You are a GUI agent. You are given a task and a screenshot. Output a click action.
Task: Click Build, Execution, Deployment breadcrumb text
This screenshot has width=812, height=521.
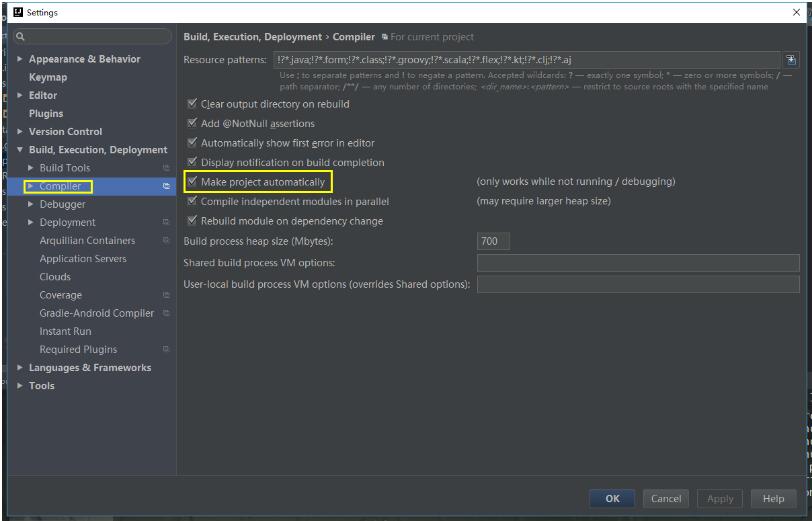[253, 37]
